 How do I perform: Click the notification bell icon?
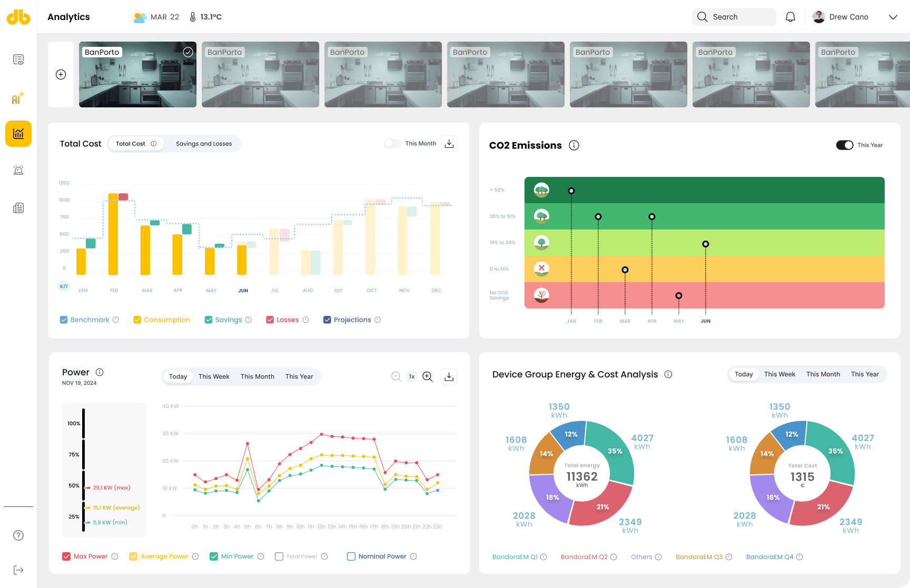point(790,17)
